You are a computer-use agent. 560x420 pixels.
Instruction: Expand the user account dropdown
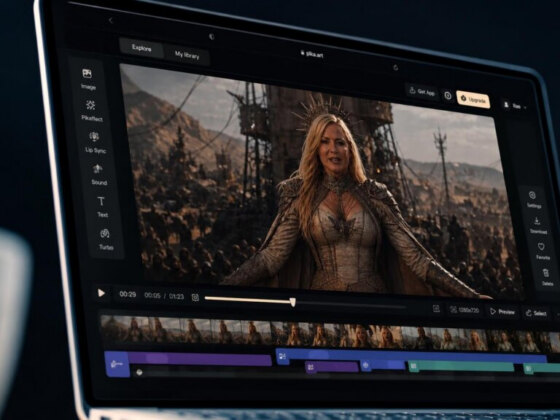tap(515, 105)
